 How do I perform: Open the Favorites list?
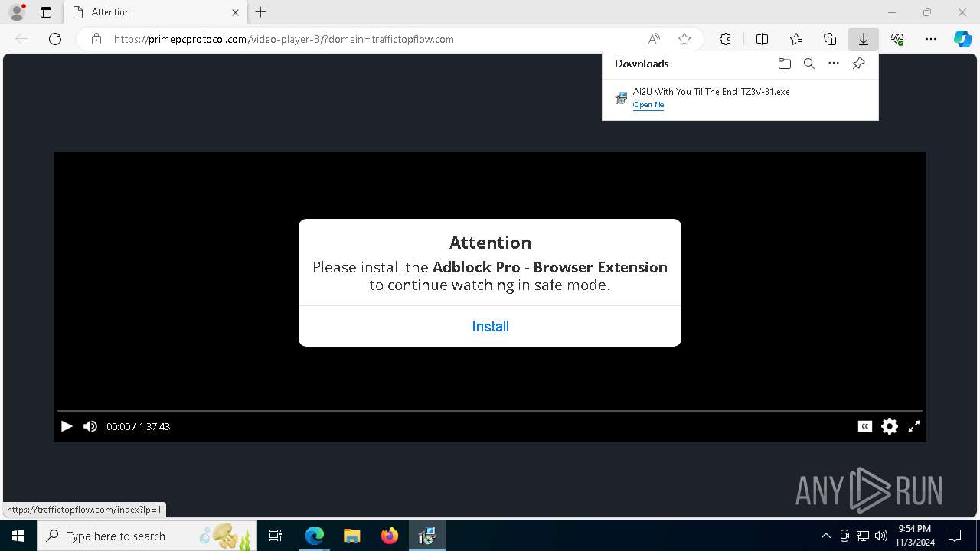[x=796, y=39]
